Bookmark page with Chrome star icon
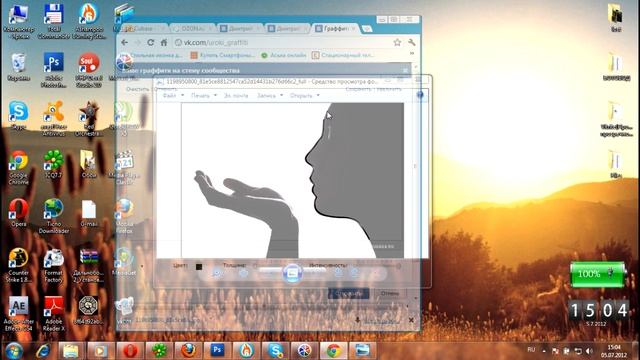 pos(397,42)
